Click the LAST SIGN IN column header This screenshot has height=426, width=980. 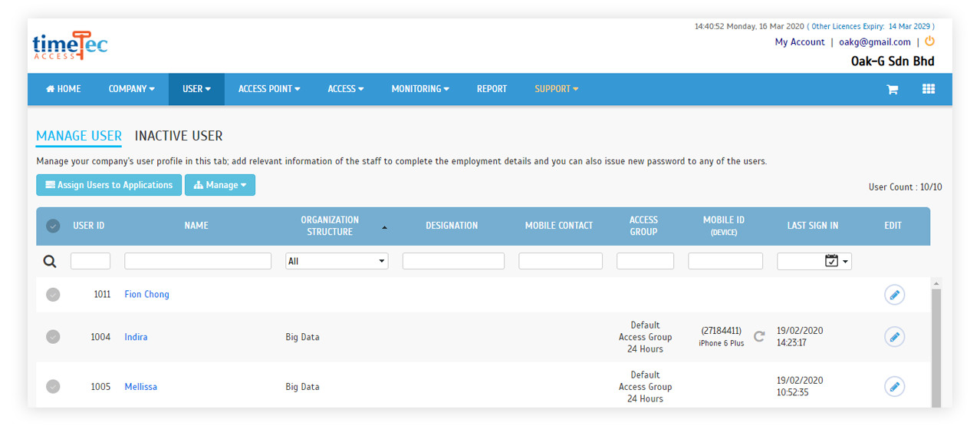(813, 226)
